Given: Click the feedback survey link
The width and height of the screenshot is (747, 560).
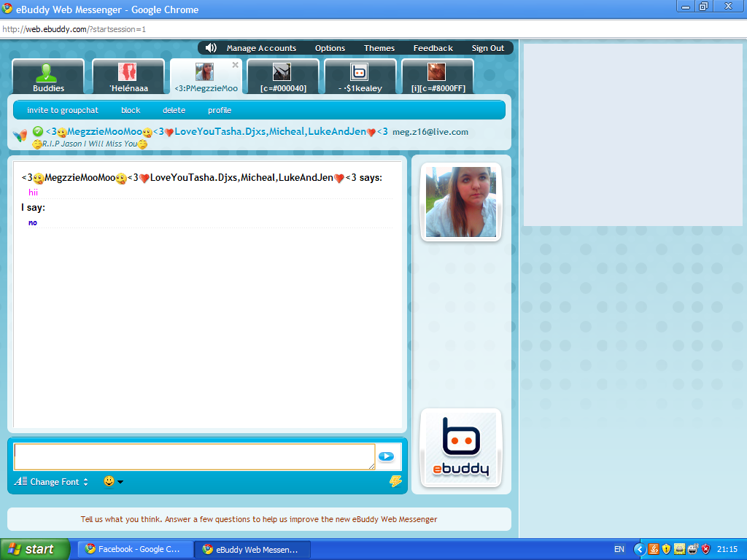Looking at the screenshot, I should tap(259, 519).
